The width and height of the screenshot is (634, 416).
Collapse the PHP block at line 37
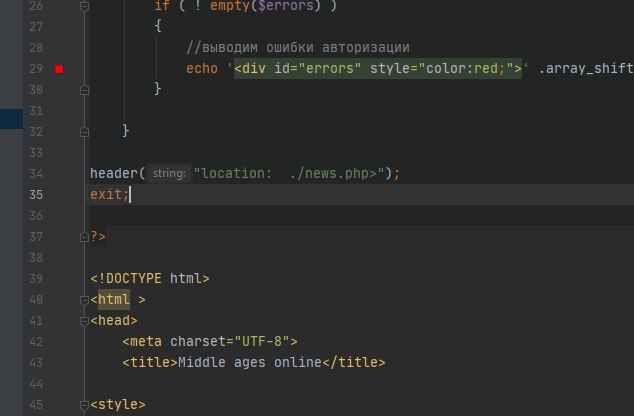pyautogui.click(x=84, y=237)
